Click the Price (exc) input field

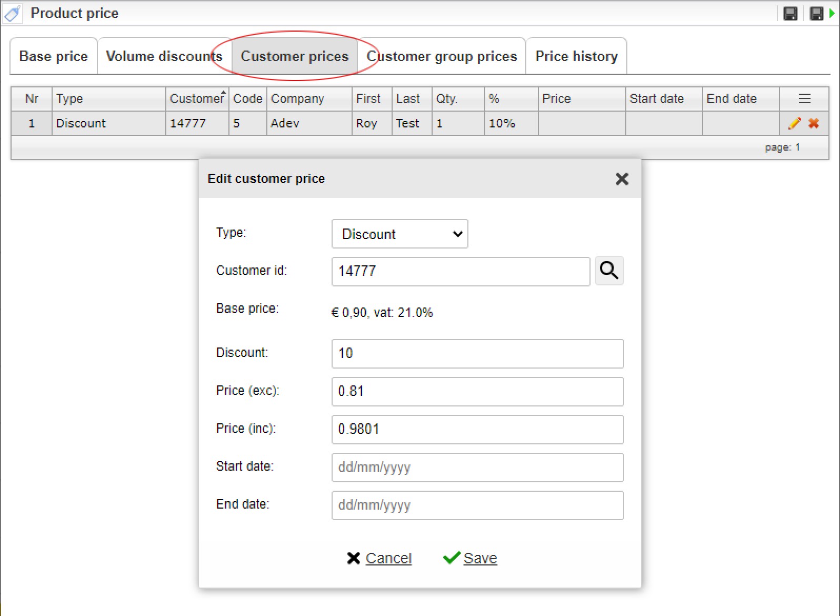pos(477,392)
